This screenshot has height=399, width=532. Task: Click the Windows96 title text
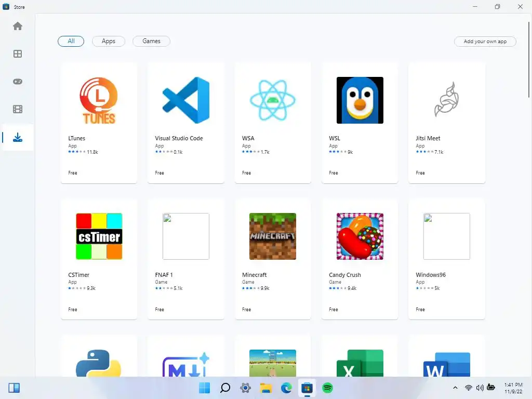coord(431,275)
